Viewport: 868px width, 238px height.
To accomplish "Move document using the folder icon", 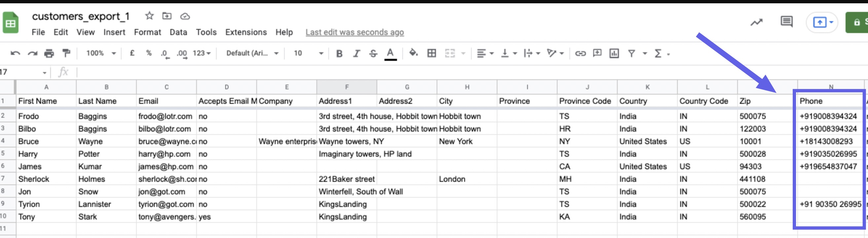I will [167, 16].
